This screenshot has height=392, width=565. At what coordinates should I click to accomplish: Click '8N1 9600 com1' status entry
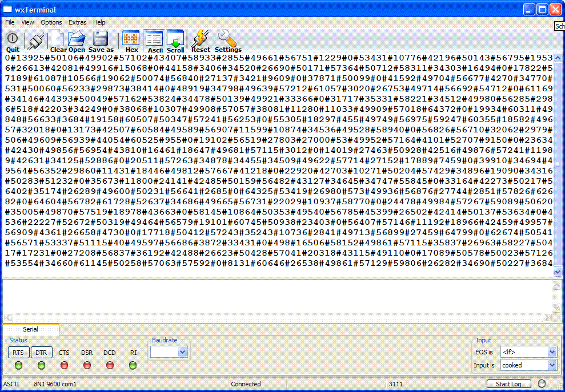(x=55, y=384)
